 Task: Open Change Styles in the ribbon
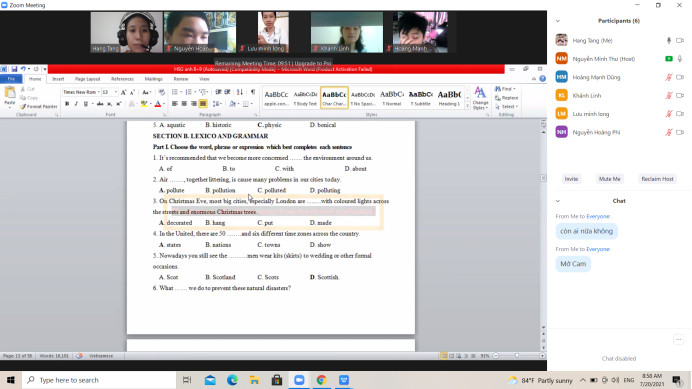pyautogui.click(x=480, y=98)
